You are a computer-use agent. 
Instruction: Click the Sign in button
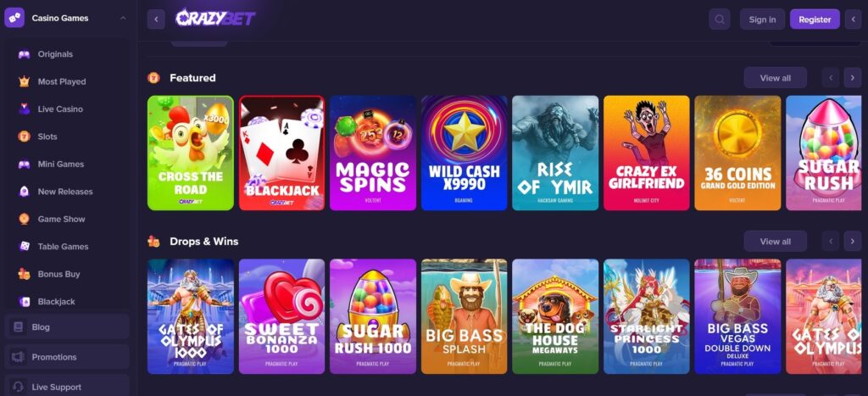tap(762, 20)
